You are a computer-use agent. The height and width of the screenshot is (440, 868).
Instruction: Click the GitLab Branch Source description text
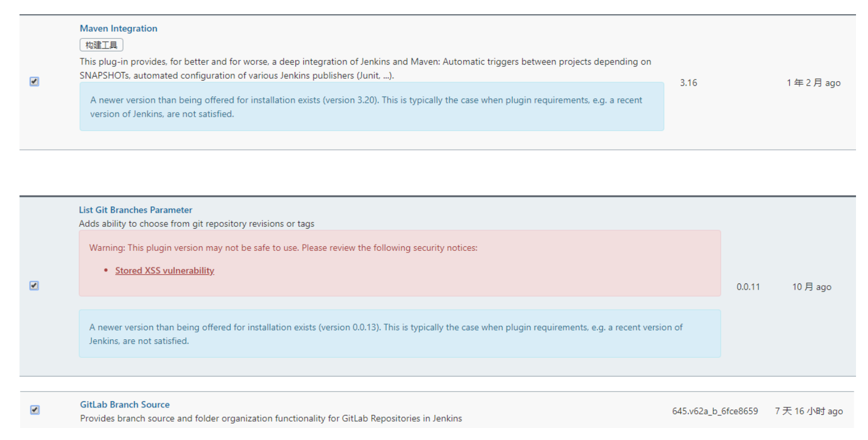click(271, 418)
